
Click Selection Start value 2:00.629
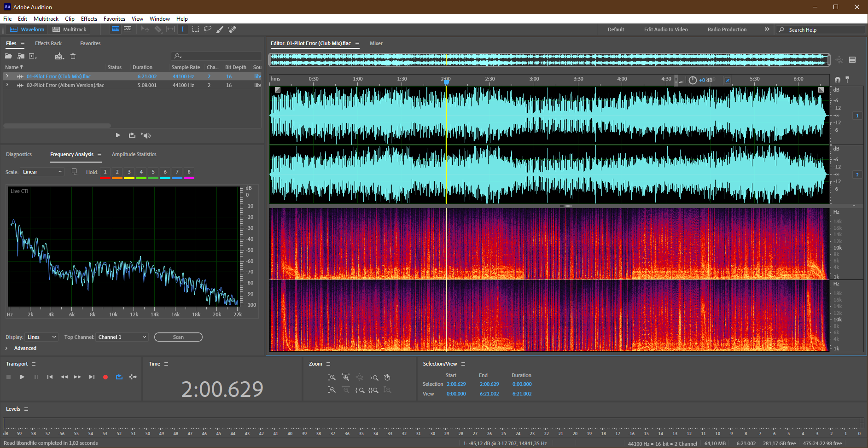click(x=456, y=384)
